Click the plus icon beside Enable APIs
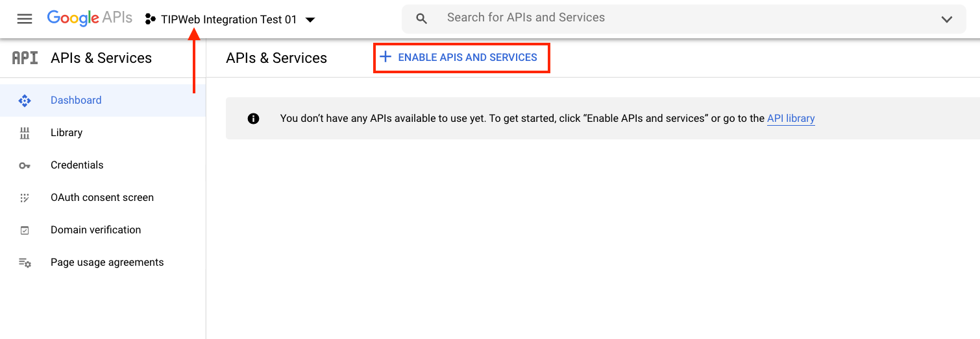The width and height of the screenshot is (980, 339). tap(386, 57)
